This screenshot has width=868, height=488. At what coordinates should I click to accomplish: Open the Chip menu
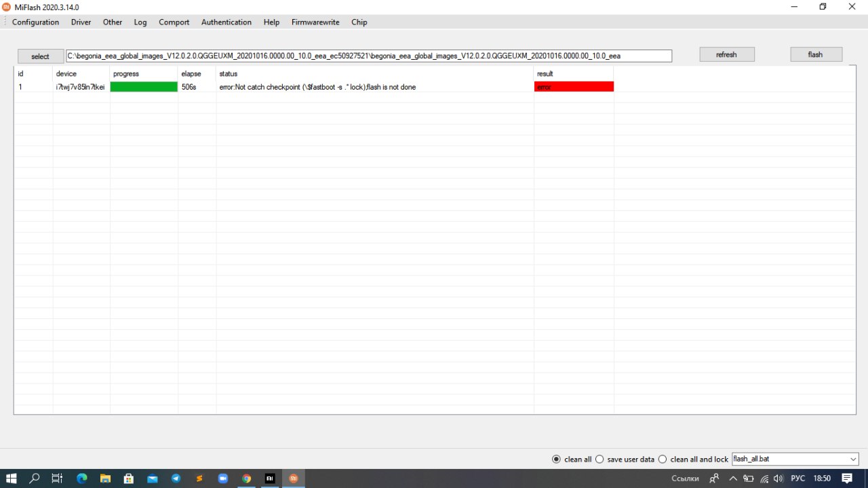359,22
